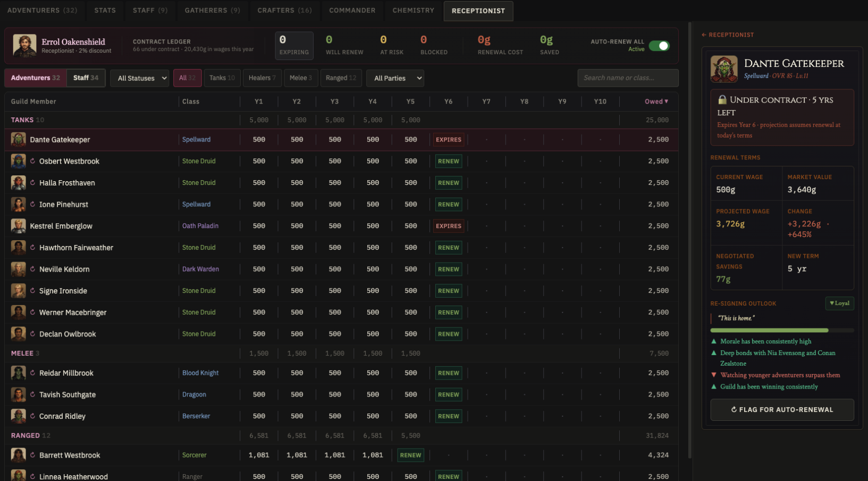The image size is (868, 481).
Task: Expand the All Parties dropdown
Action: pos(395,78)
